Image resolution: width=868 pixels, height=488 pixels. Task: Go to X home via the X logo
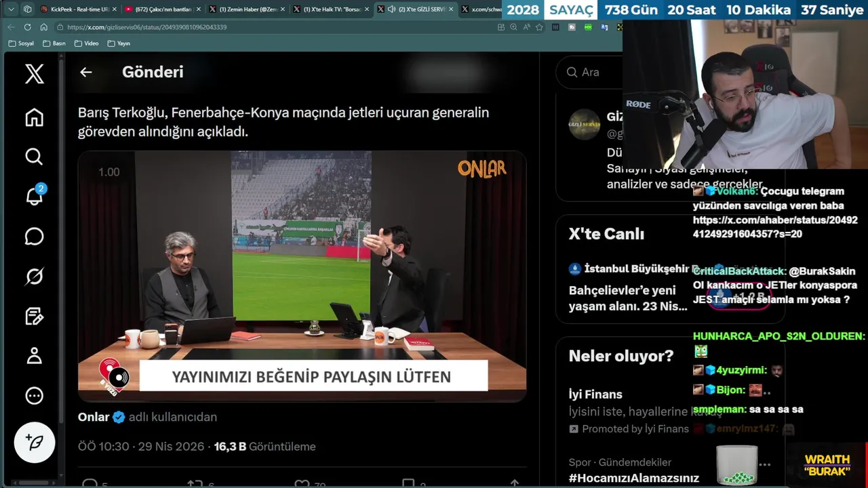[x=35, y=73]
